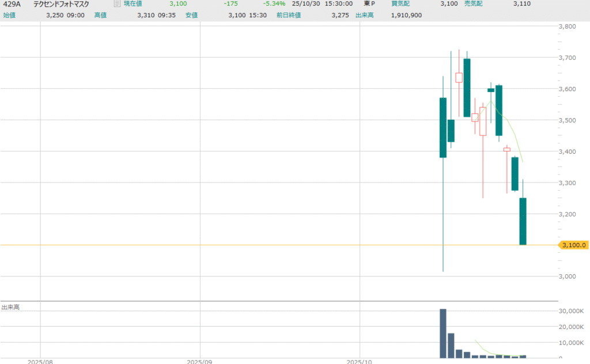Image resolution: width=590 pixels, height=364 pixels.
Task: Click the stock name テクセンドフォトマスク
Action: coord(61,4)
